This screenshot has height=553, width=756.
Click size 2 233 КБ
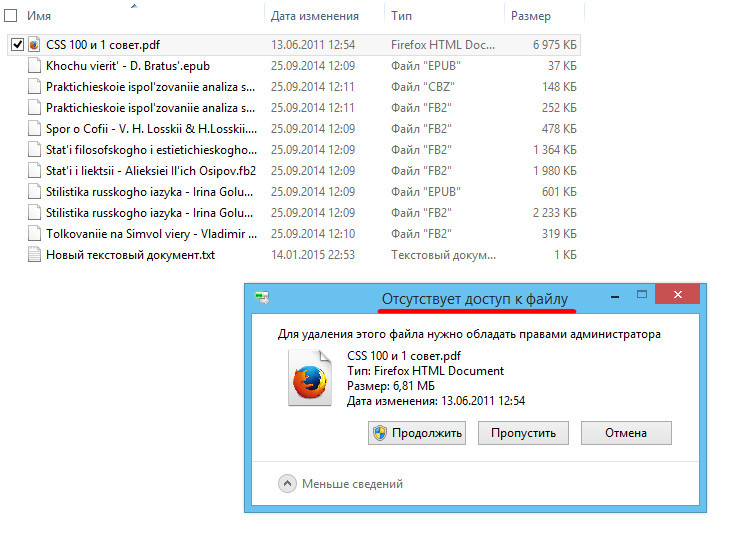click(554, 213)
